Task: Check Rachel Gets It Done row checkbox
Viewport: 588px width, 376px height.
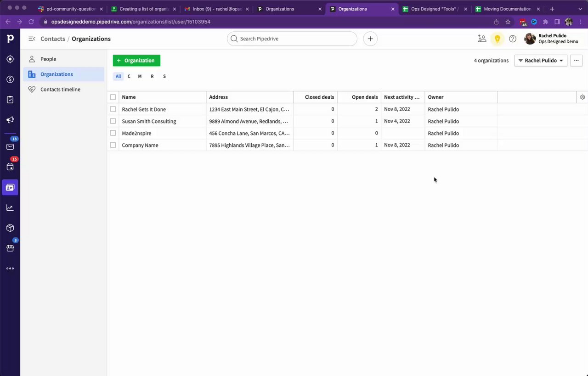Action: click(x=113, y=109)
